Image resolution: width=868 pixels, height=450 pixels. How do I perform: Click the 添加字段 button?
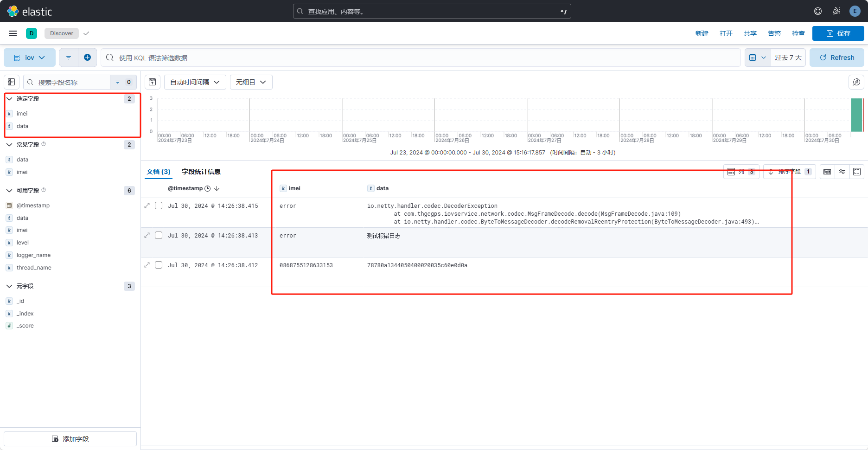(70, 439)
